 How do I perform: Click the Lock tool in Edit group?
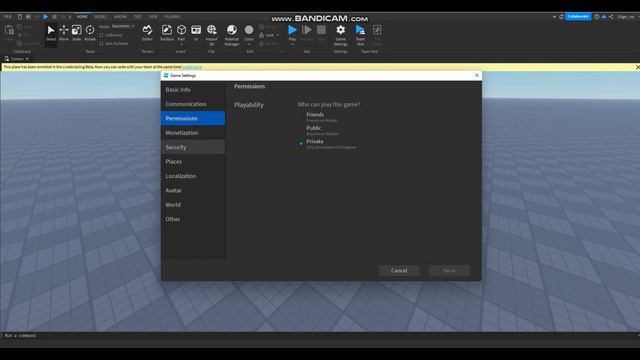(267, 35)
